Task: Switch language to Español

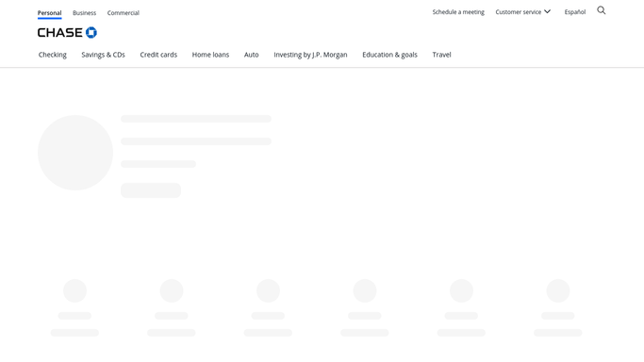Action: click(x=574, y=12)
